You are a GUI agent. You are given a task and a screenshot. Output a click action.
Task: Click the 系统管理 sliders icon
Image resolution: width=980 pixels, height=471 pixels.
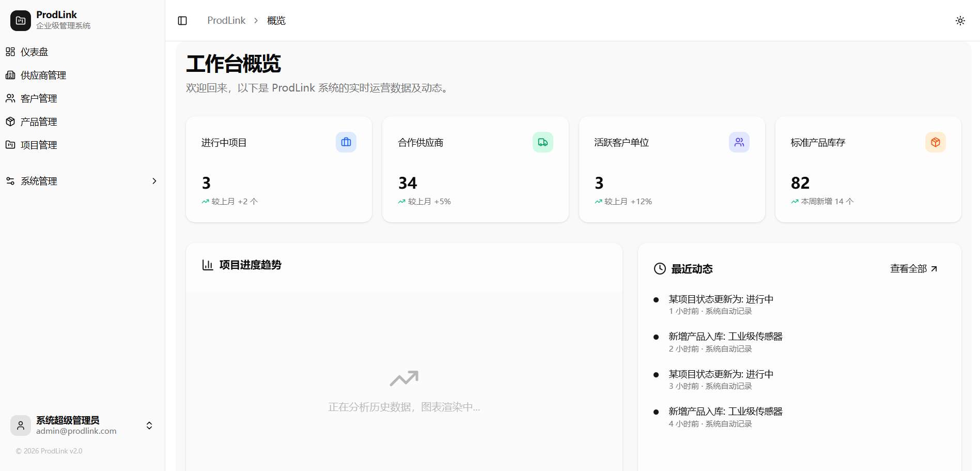[x=10, y=181]
